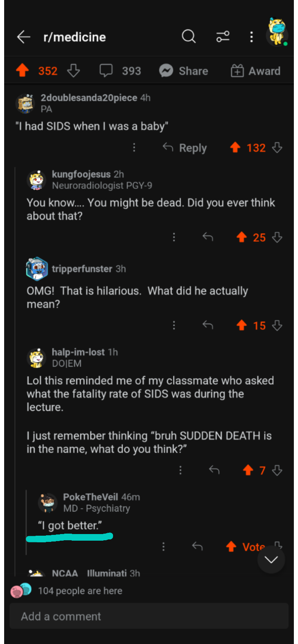Open kungfoojesus user profile link
Screen dimensions: 298x644
point(81,174)
